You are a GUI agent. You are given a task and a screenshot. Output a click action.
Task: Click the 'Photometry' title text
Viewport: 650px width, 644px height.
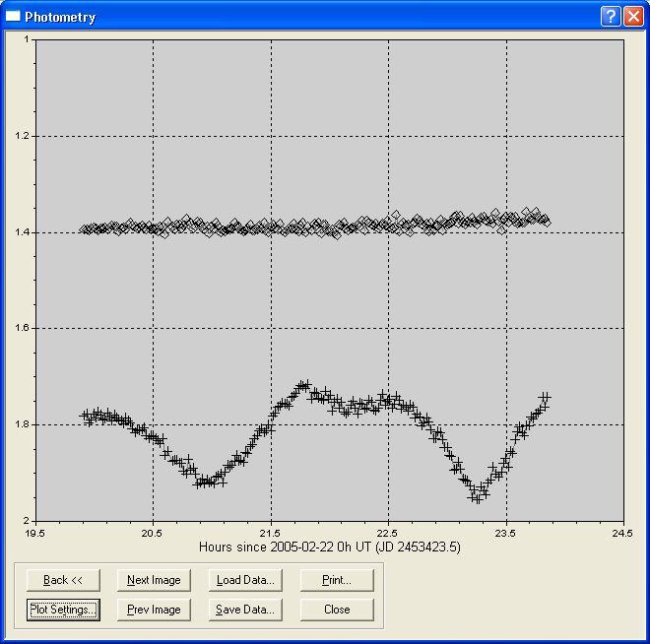[60, 17]
